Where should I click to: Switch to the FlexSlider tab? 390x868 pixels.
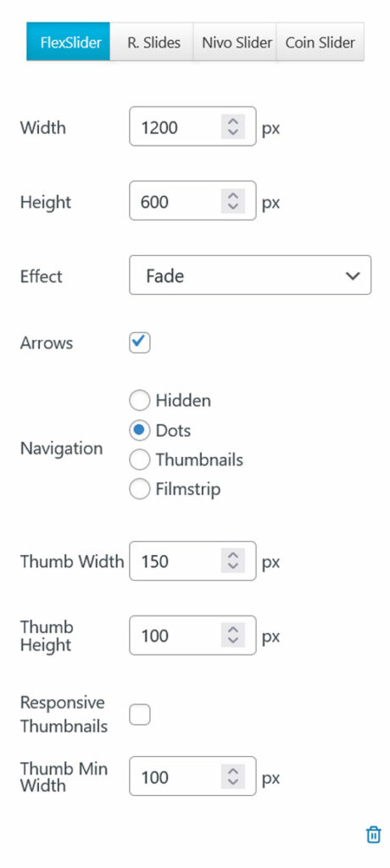pos(68,42)
